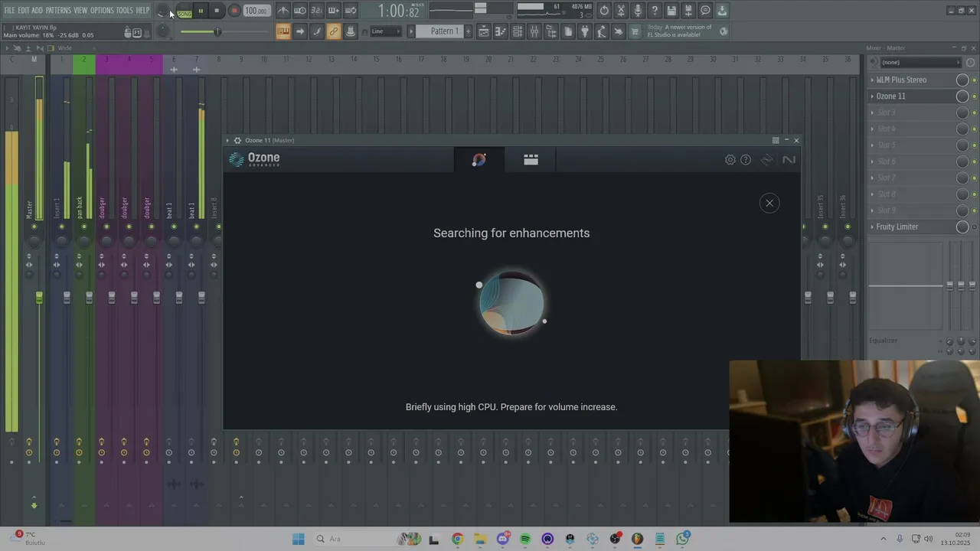Toggle typing keyboard to piano icon

click(x=283, y=31)
